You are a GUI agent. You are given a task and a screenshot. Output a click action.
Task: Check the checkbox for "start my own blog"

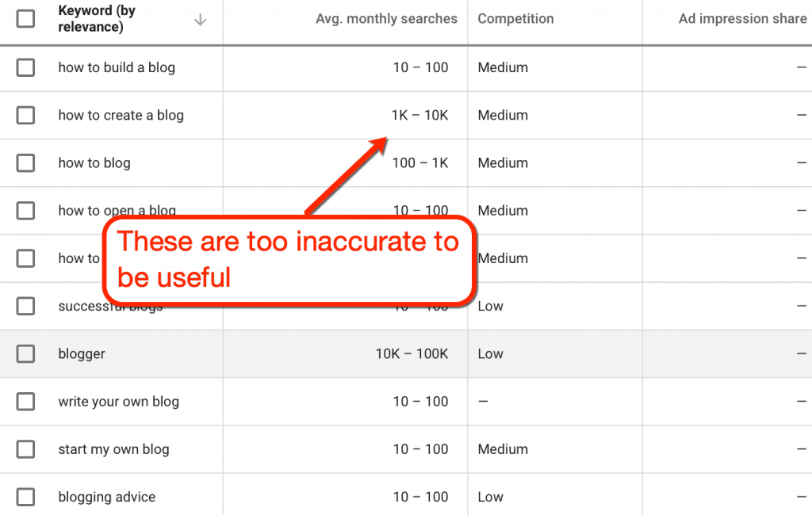pyautogui.click(x=25, y=449)
